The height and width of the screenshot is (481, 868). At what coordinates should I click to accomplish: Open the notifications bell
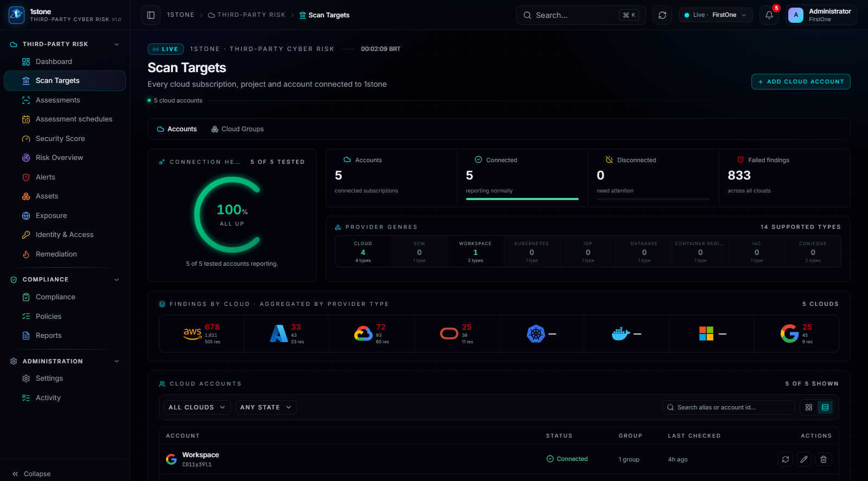pos(769,15)
